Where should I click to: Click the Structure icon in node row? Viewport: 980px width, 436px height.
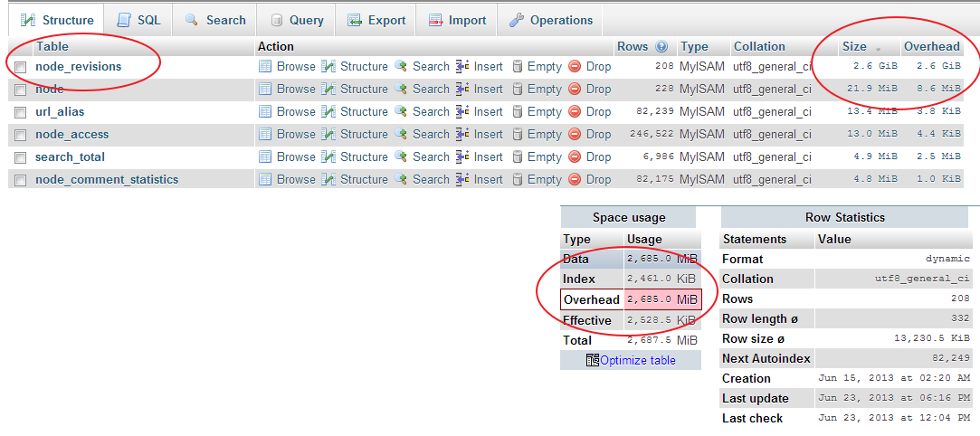coord(328,89)
